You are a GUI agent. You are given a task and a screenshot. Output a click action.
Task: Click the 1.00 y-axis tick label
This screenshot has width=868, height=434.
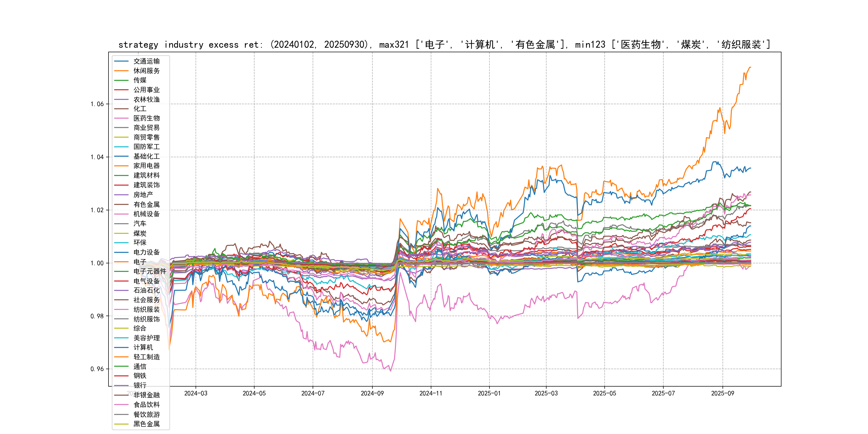point(97,263)
